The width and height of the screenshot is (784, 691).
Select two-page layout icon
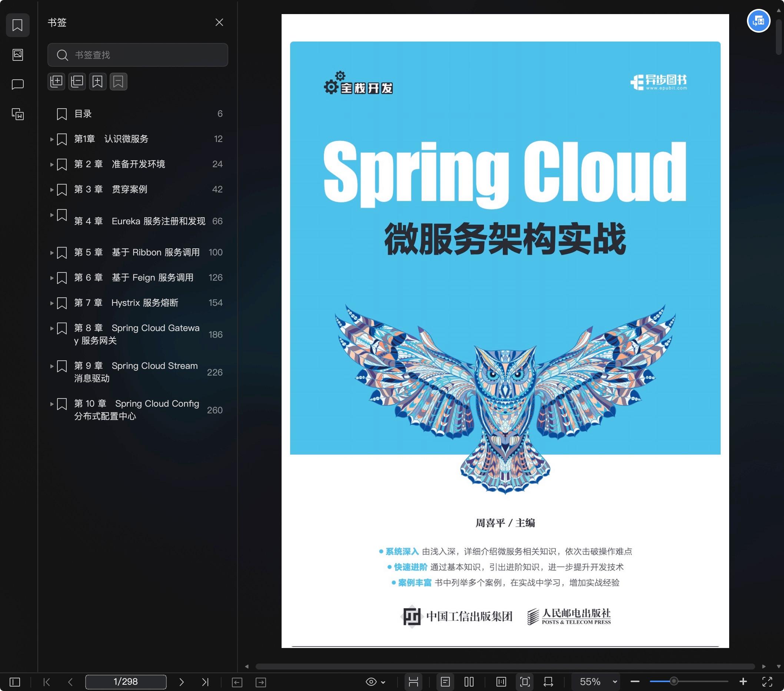point(469,682)
